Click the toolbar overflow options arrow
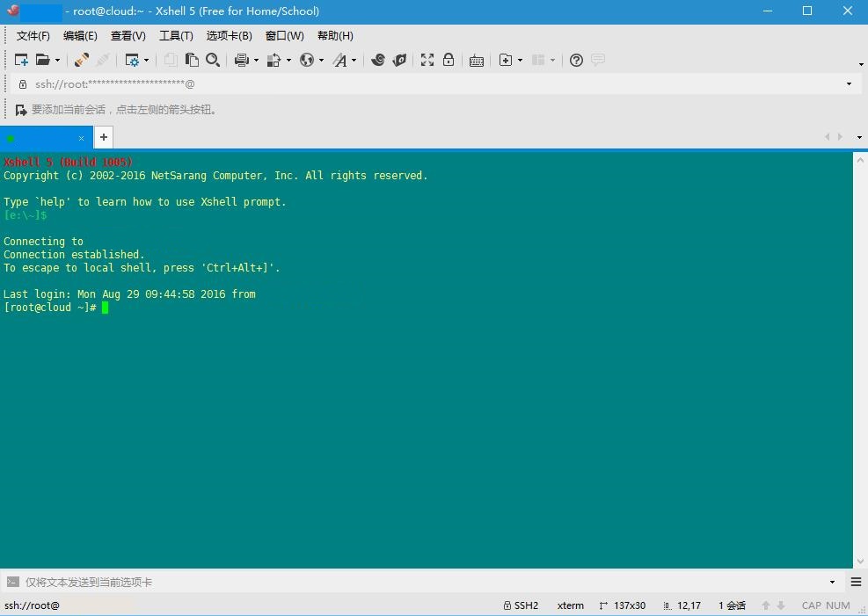 [861, 65]
